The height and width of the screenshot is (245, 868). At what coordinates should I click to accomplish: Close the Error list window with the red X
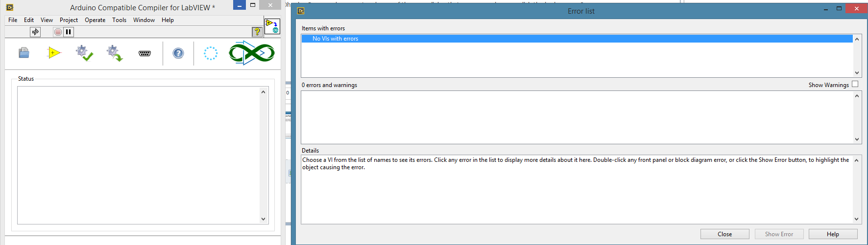[x=857, y=9]
